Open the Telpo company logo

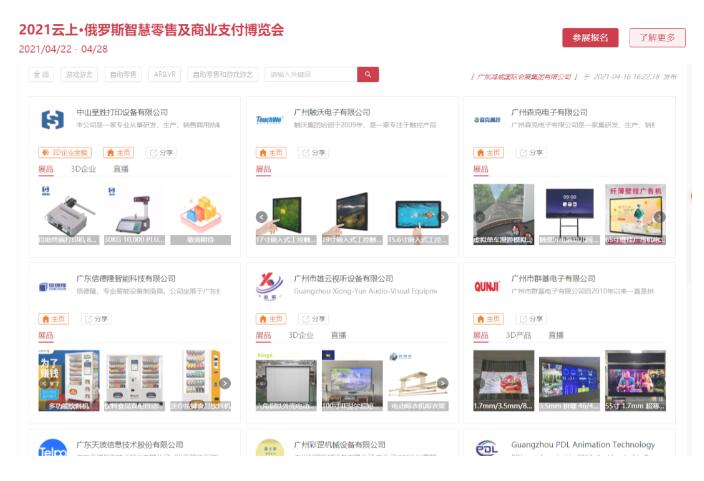(53, 448)
